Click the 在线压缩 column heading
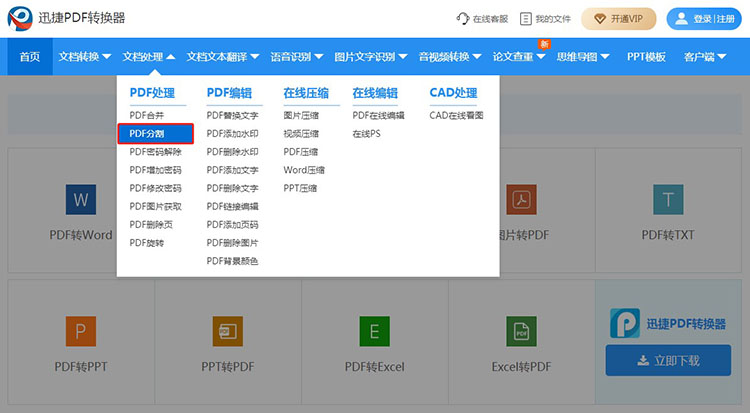The image size is (750, 413). [306, 92]
